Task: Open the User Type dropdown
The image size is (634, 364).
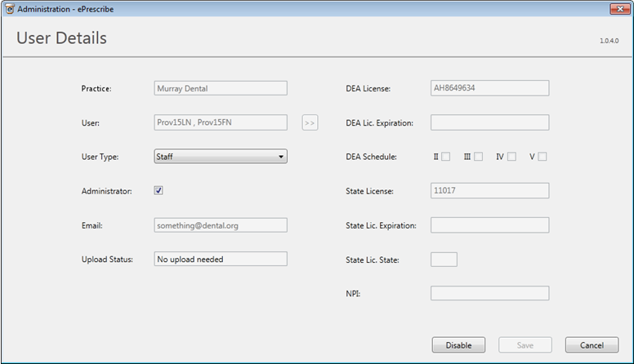Action: click(x=221, y=157)
